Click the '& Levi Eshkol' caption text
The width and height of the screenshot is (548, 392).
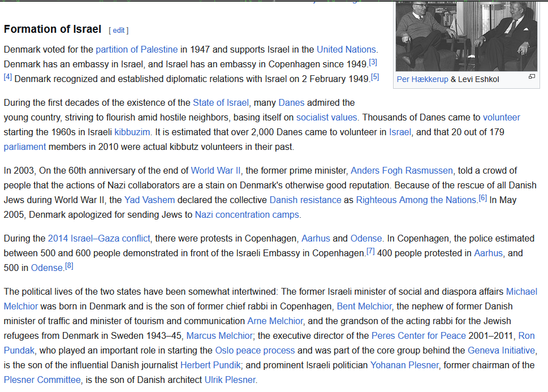point(474,79)
